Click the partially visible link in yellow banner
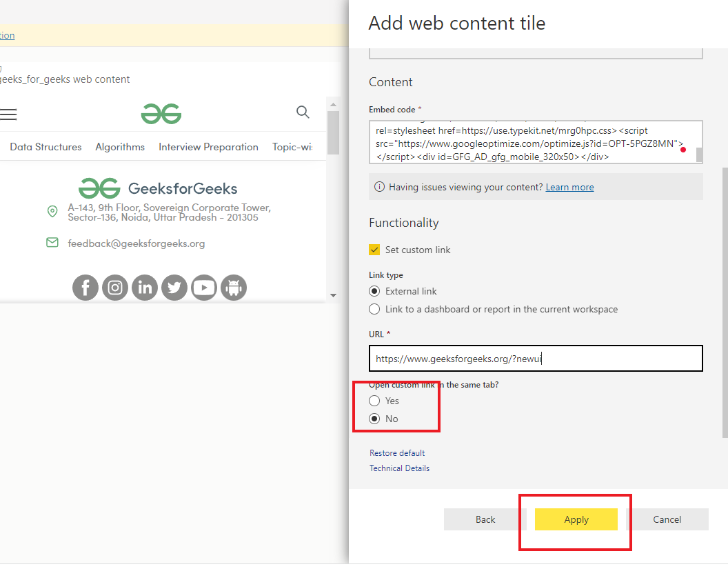This screenshot has height=569, width=728. click(8, 35)
